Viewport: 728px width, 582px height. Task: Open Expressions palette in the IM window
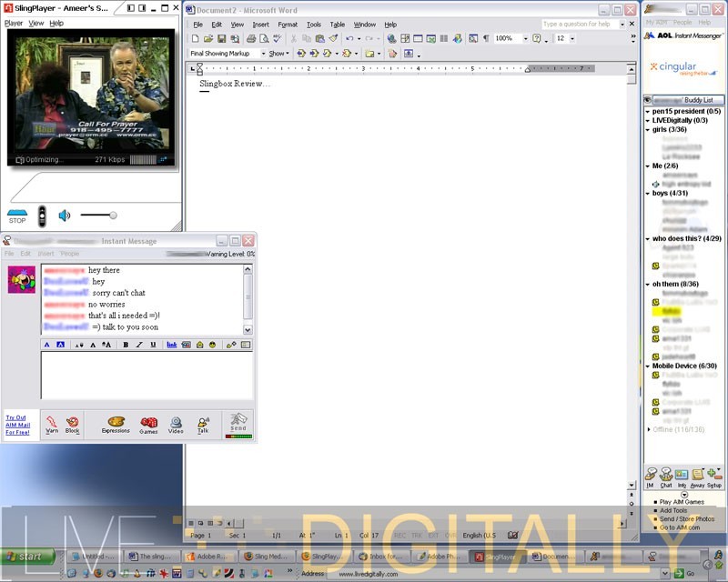116,424
